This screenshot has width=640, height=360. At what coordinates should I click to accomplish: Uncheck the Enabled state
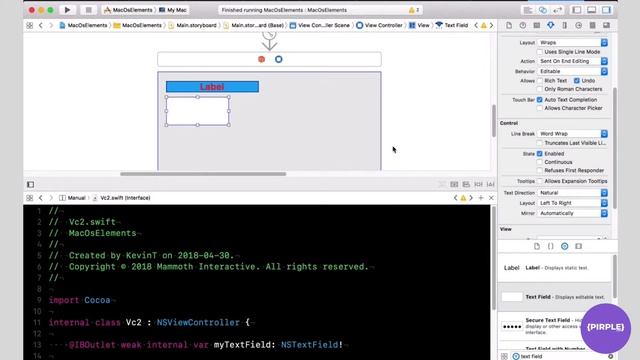(540, 154)
